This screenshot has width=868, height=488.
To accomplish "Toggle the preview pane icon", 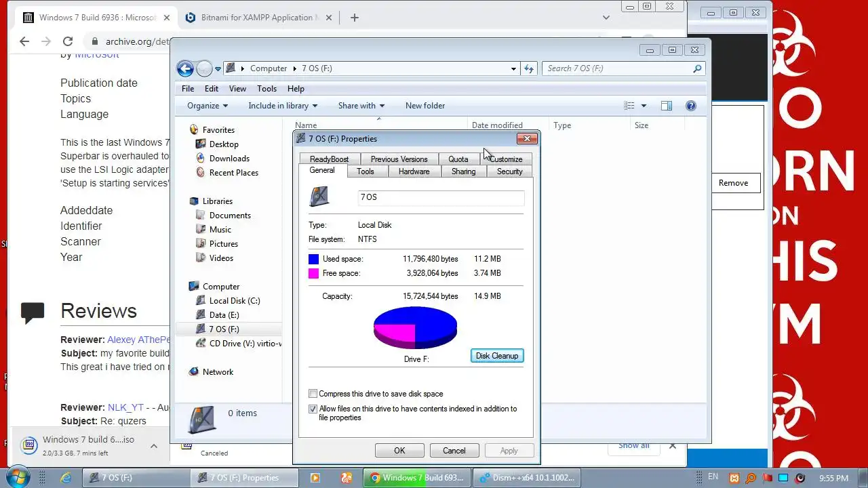I will [667, 106].
